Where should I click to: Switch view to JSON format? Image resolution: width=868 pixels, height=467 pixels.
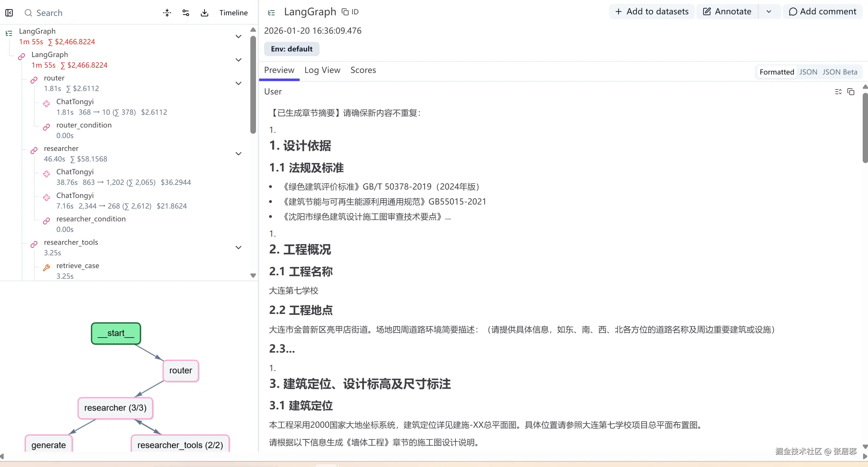coord(808,72)
